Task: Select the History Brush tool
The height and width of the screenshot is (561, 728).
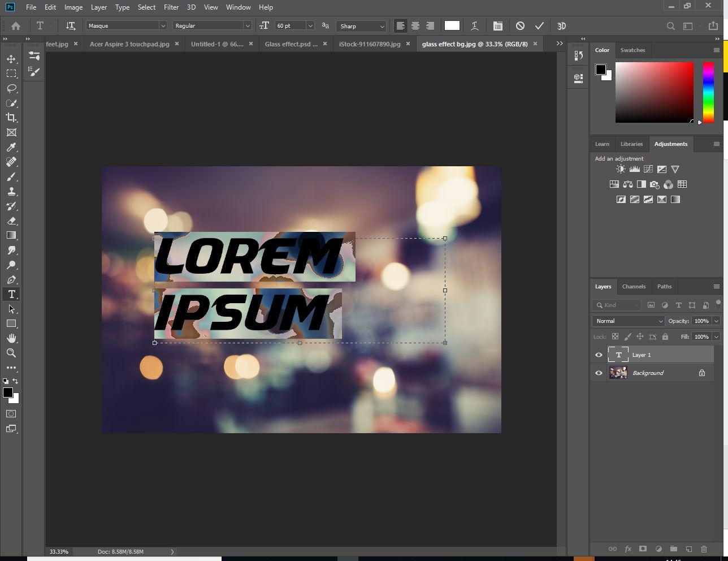Action: [x=11, y=206]
